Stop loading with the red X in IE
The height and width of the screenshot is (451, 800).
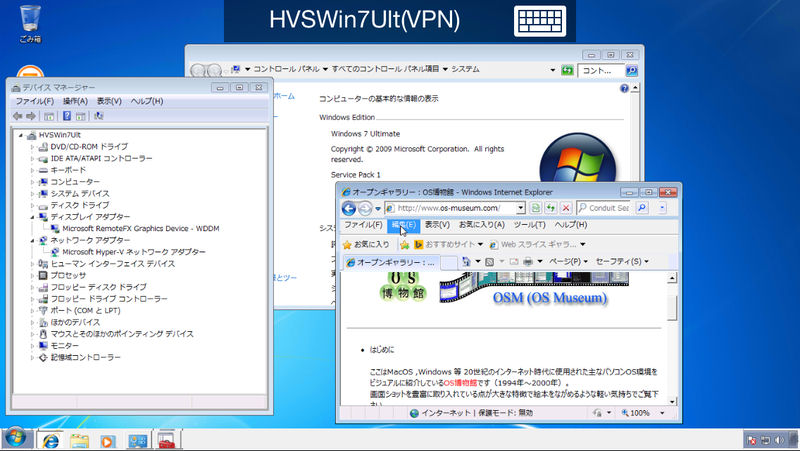(x=566, y=208)
